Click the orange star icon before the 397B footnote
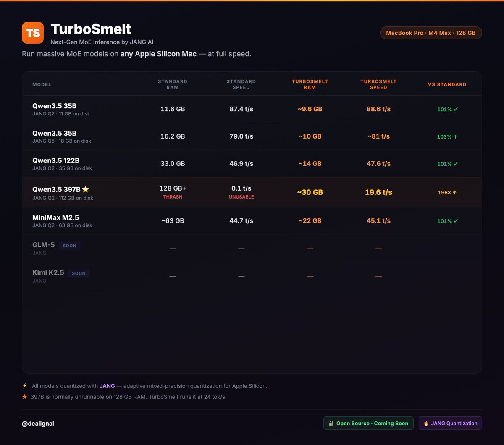The width and height of the screenshot is (504, 445). (x=24, y=397)
